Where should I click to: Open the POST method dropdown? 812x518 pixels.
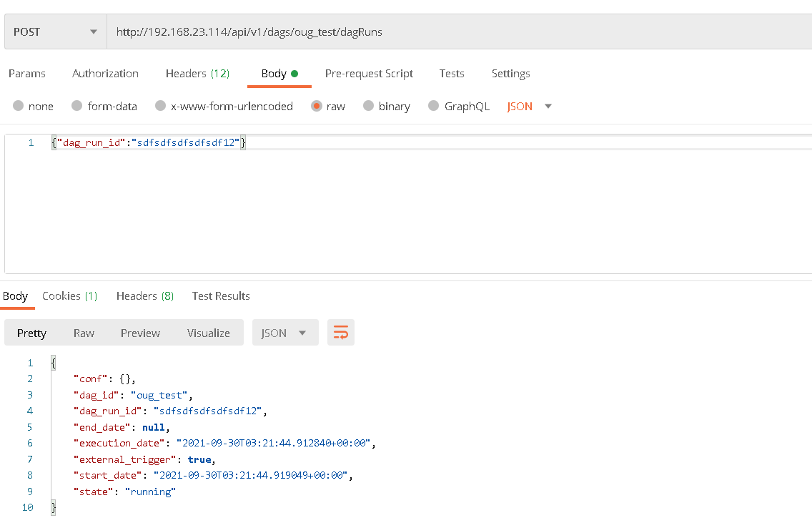[56, 31]
